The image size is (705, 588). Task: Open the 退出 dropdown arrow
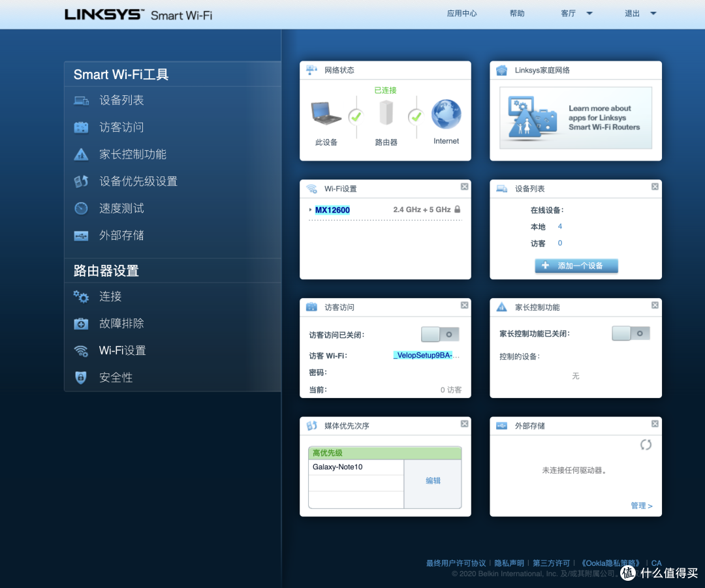click(653, 14)
